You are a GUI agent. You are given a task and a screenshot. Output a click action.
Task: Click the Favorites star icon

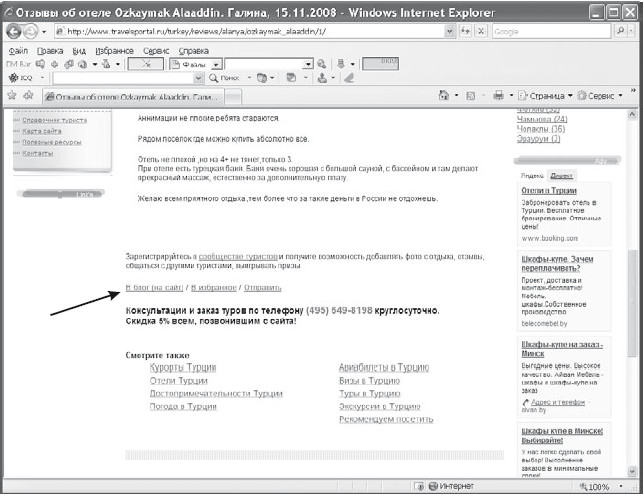click(x=12, y=95)
